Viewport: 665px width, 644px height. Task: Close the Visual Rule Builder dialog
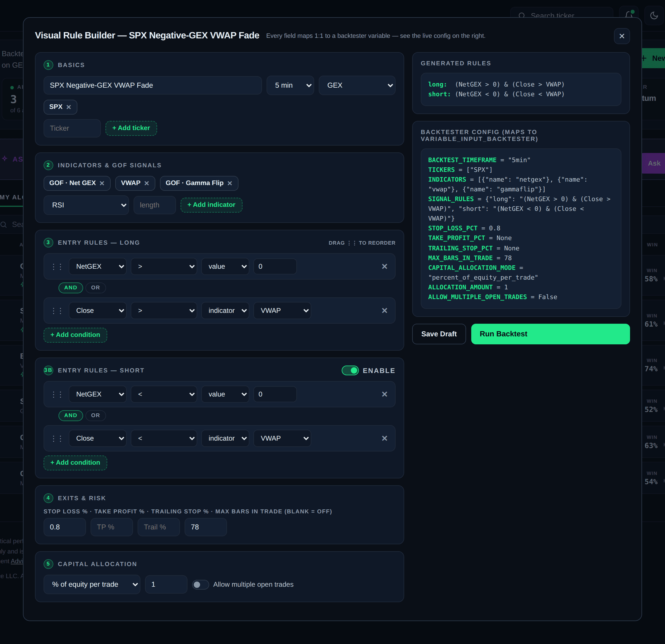tap(621, 36)
